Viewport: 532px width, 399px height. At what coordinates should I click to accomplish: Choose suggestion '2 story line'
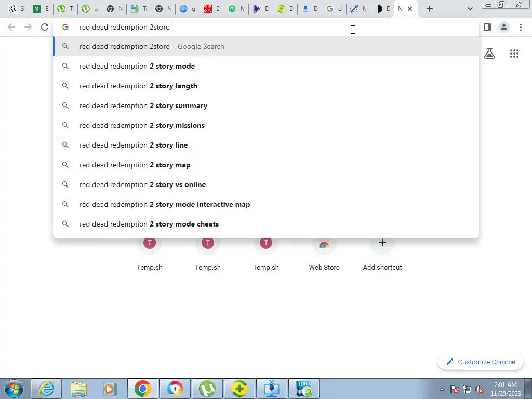[x=266, y=145]
